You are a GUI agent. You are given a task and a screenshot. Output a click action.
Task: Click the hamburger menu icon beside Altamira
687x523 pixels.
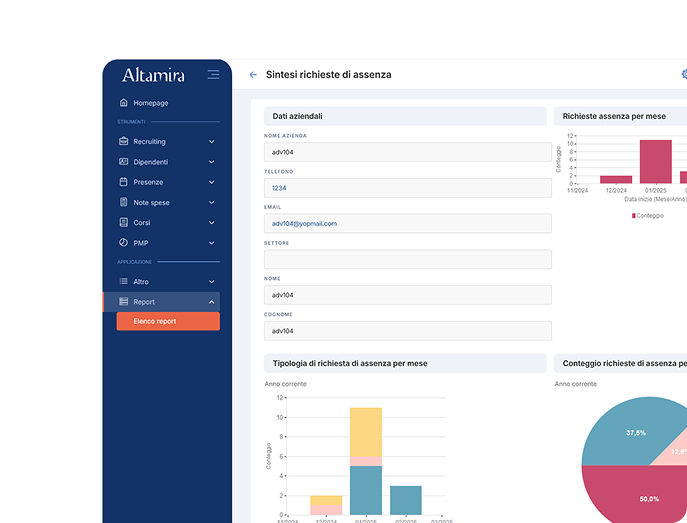point(213,75)
